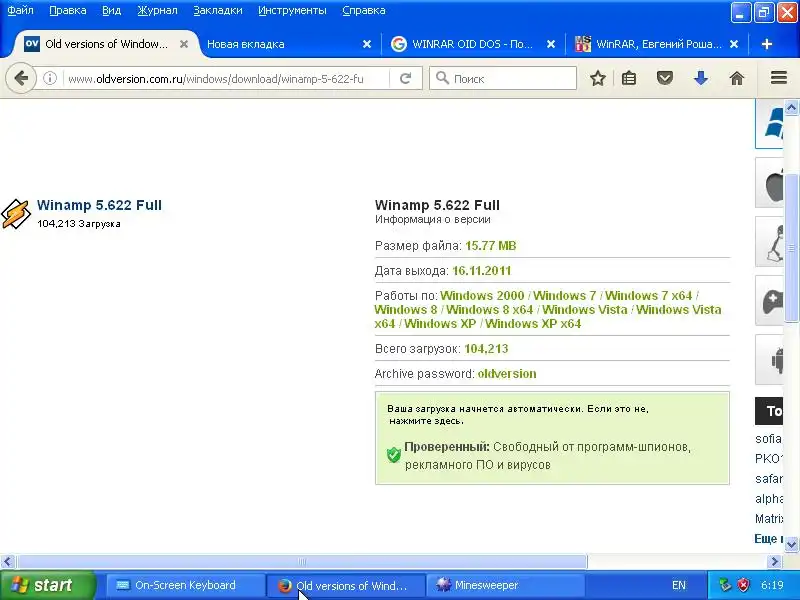The width and height of the screenshot is (800, 600).
Task: Focus the Поиск search field
Action: (503, 78)
